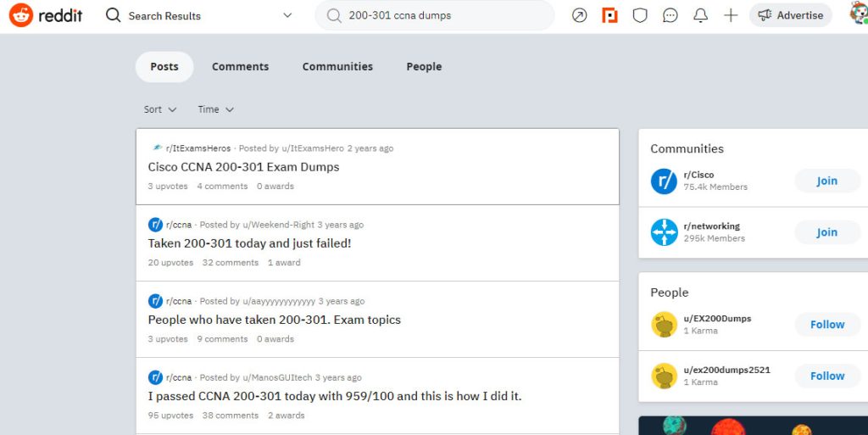Open the notifications bell
Viewport: 868px width, 435px height.
pos(701,15)
